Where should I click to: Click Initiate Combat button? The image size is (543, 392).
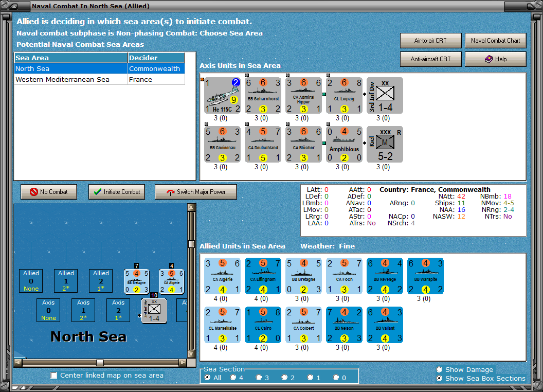click(x=117, y=192)
